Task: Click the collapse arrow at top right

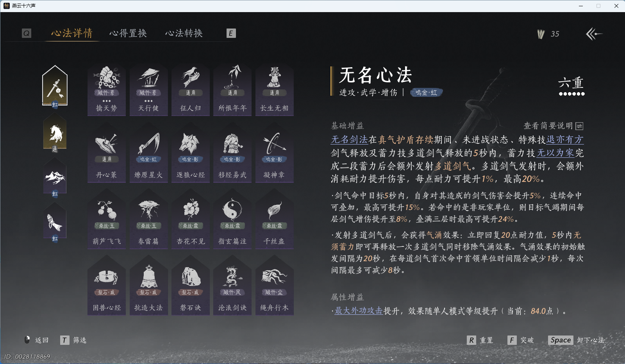Action: 594,34
